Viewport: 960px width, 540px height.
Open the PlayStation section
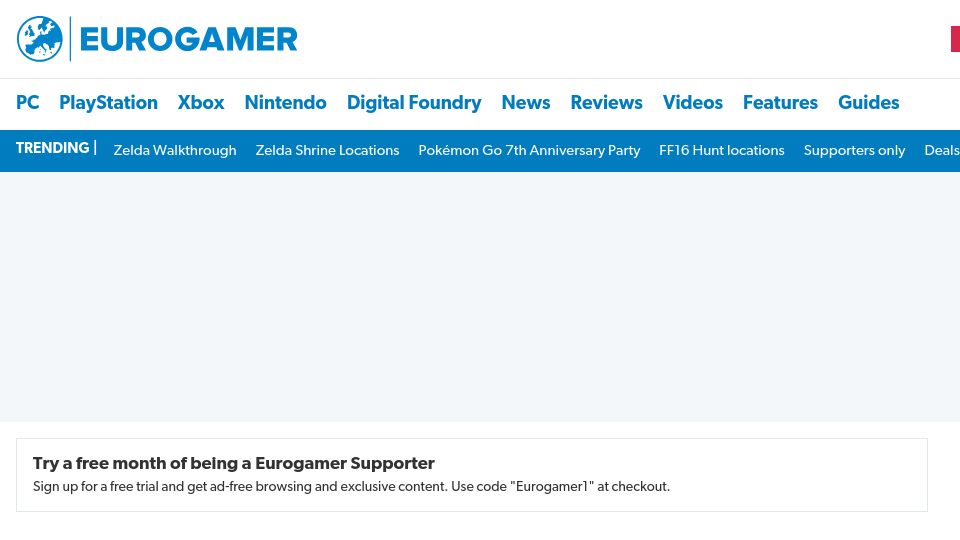[108, 102]
